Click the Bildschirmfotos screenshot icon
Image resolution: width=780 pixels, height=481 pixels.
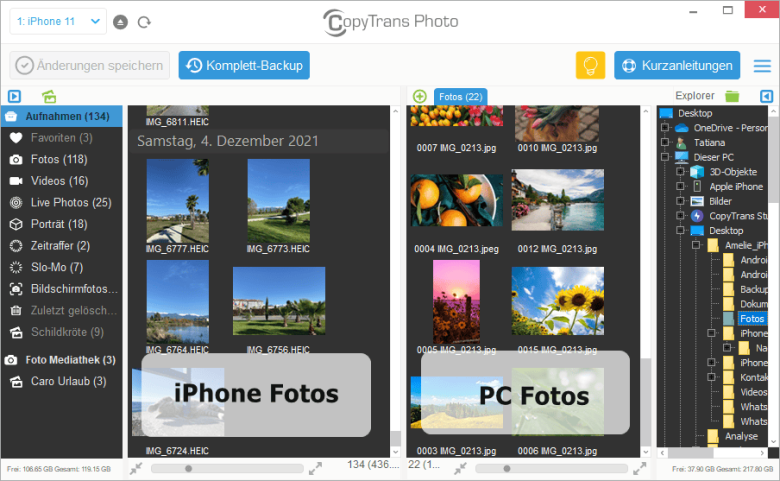pyautogui.click(x=16, y=289)
